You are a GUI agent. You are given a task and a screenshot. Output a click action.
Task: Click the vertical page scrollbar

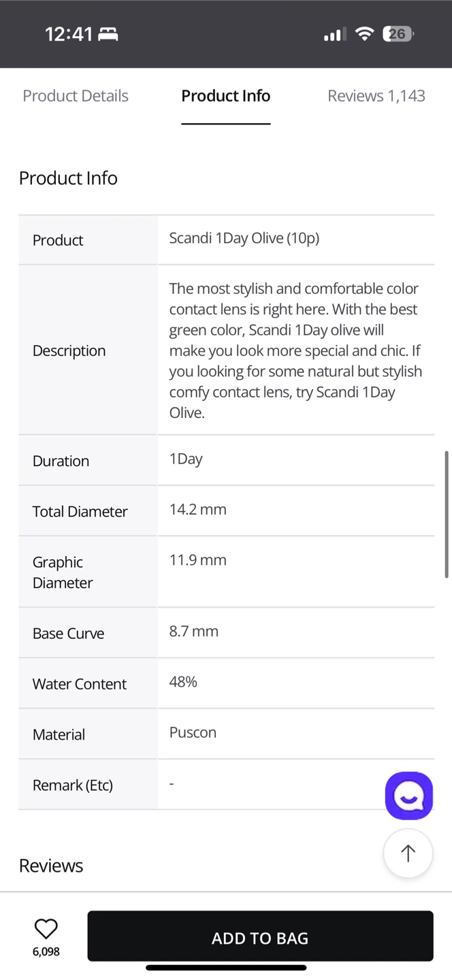447,514
